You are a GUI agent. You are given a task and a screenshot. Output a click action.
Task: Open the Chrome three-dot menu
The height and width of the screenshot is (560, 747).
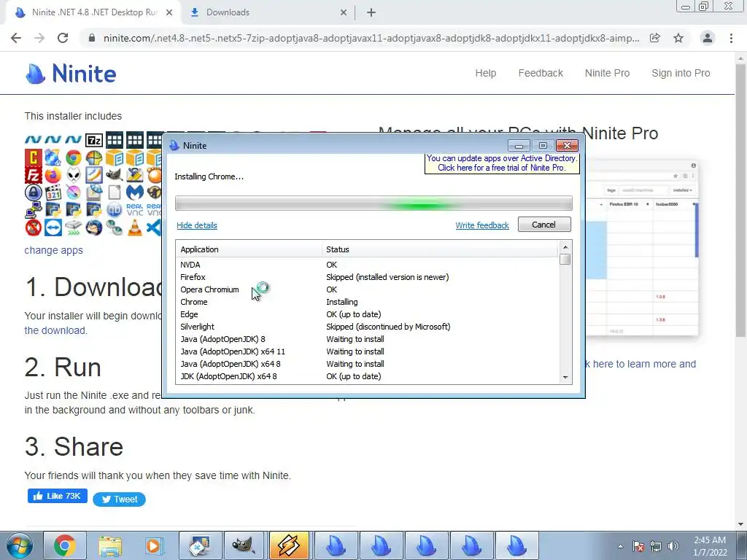[x=731, y=38]
